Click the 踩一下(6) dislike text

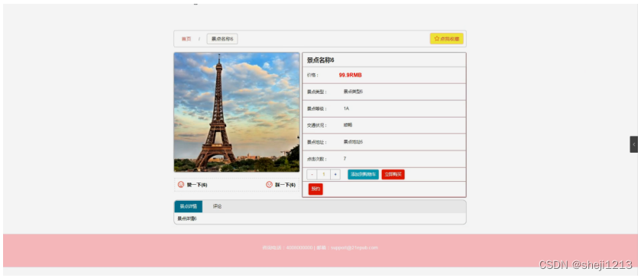286,185
